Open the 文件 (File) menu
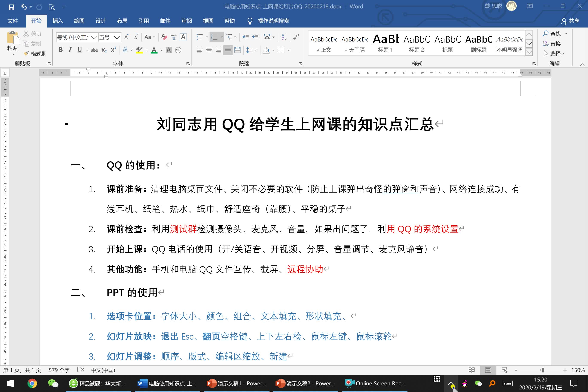The image size is (588, 392). [13, 21]
